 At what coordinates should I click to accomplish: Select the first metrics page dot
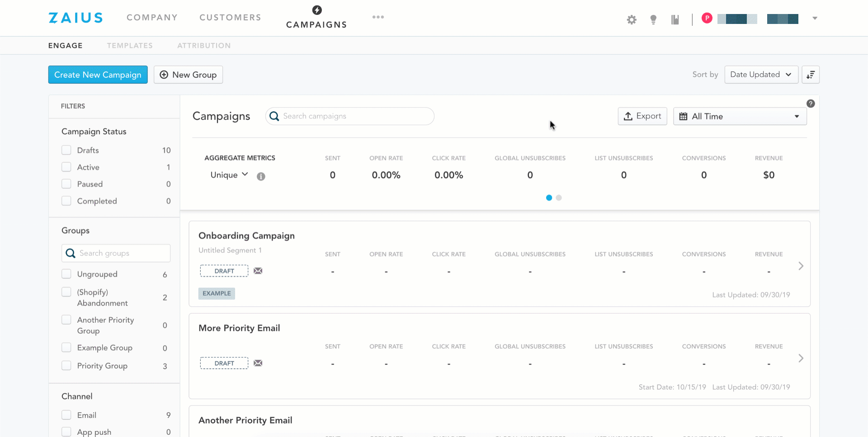click(x=549, y=197)
